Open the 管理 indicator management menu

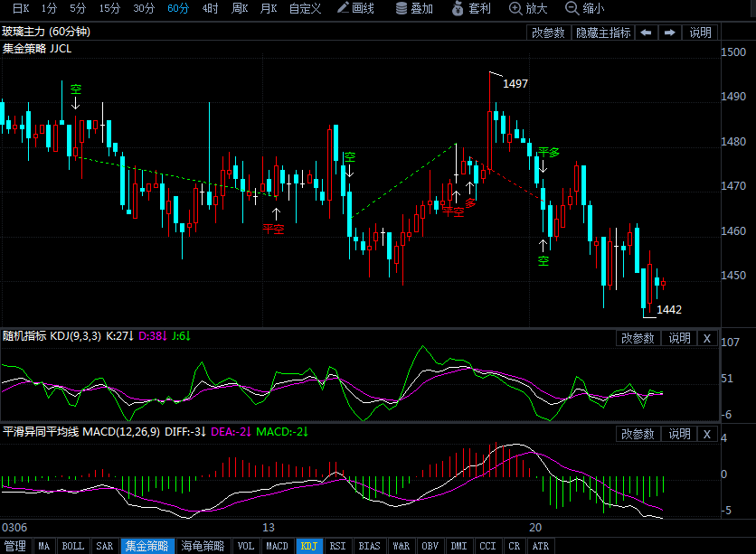point(15,546)
